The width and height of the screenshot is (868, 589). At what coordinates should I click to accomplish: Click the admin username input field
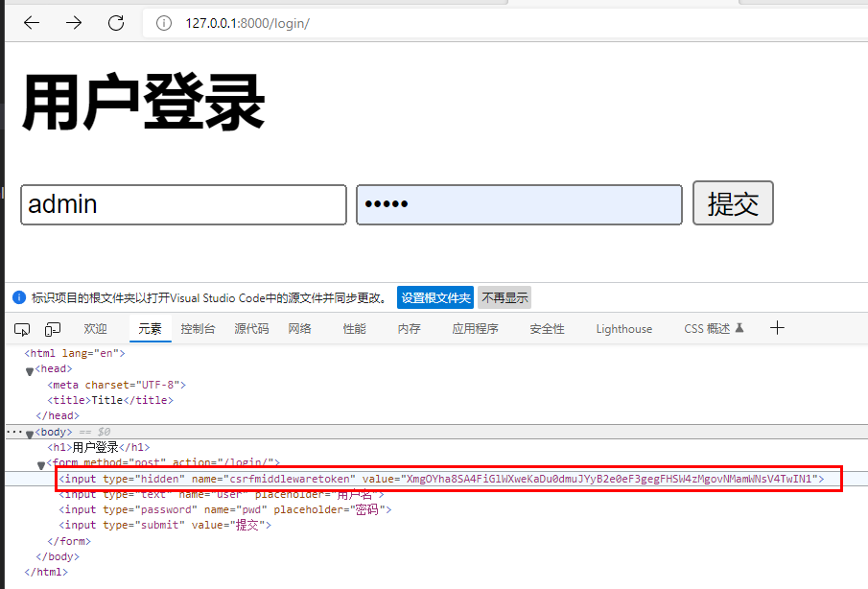[x=182, y=203]
